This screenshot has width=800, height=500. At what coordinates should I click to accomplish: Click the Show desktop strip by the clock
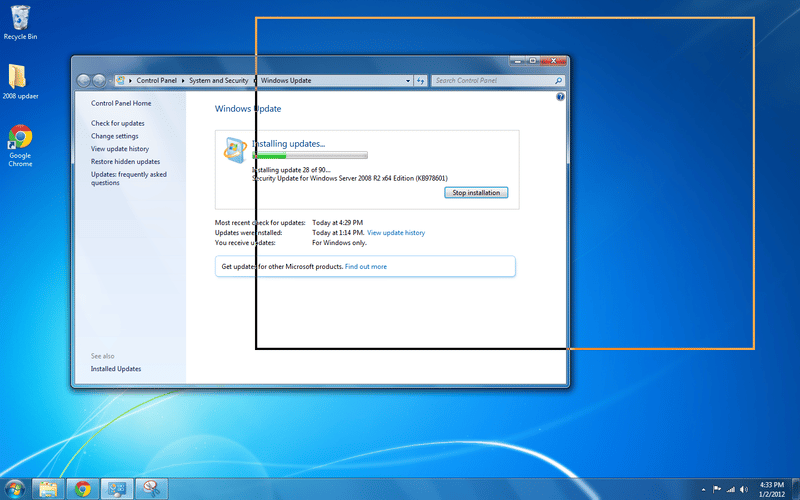[x=796, y=489]
